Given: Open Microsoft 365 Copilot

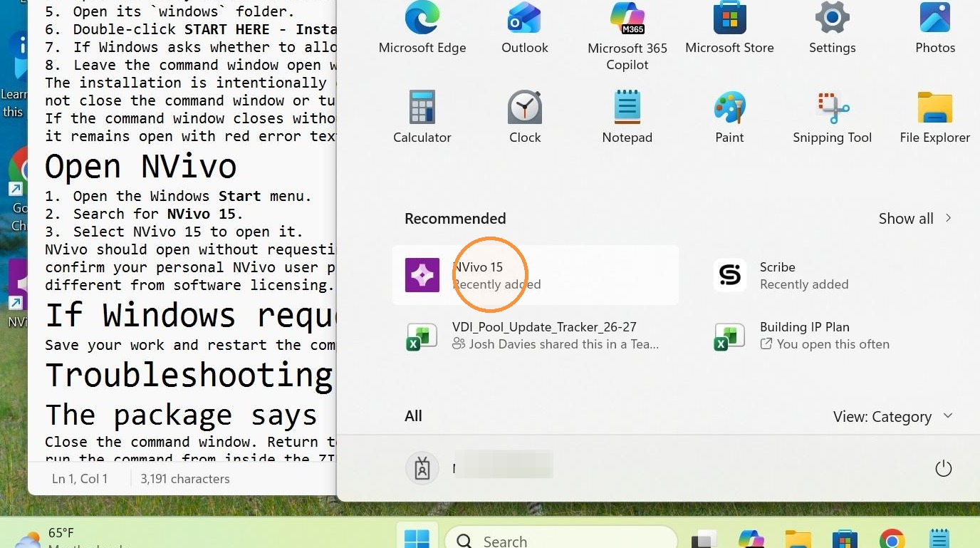Looking at the screenshot, I should [627, 36].
